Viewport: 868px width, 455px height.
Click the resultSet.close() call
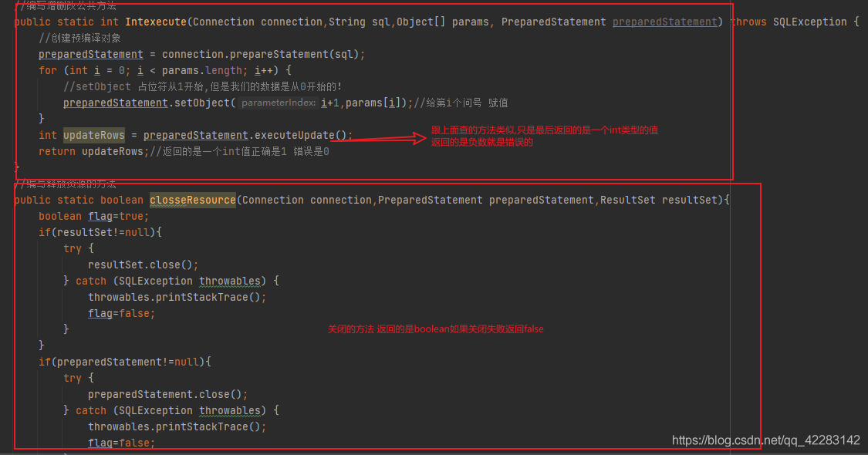pyautogui.click(x=143, y=265)
